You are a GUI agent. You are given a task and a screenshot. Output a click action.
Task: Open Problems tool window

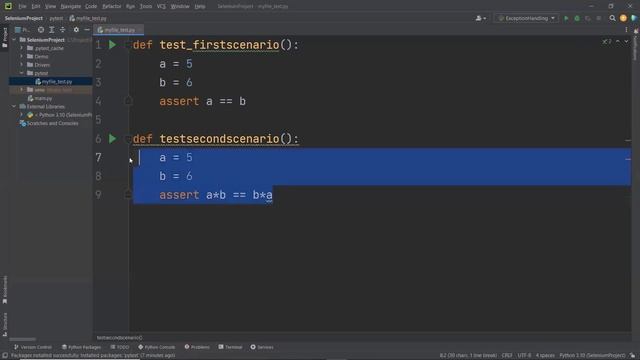tap(197, 347)
